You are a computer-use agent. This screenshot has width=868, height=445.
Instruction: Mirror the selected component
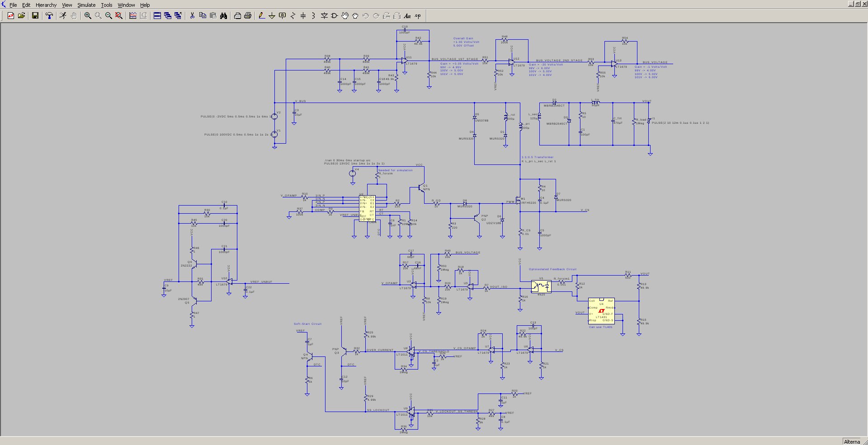pos(397,16)
